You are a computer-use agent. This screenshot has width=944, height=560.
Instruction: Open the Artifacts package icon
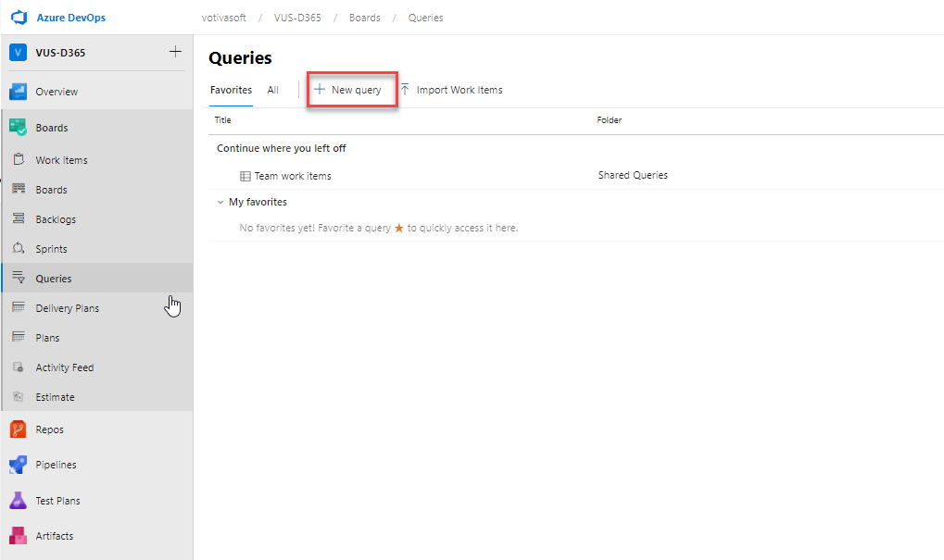(18, 535)
